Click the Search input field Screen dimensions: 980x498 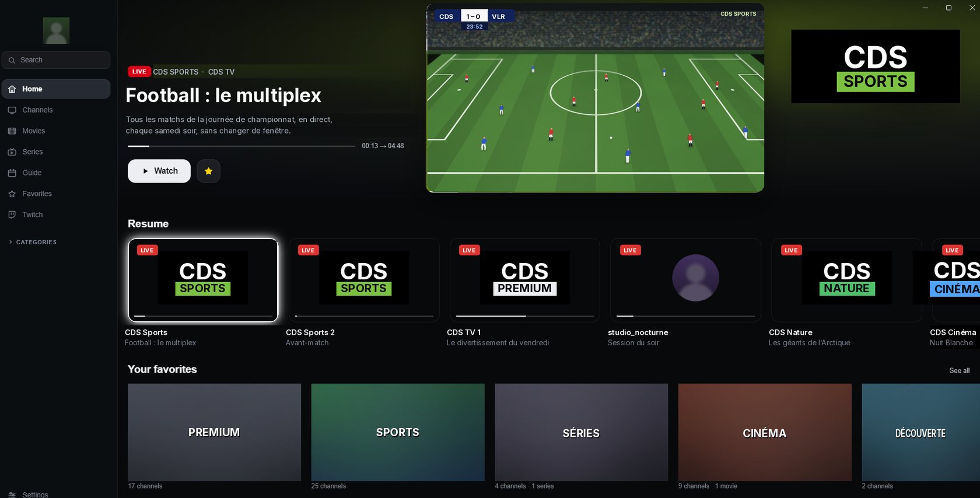point(56,60)
